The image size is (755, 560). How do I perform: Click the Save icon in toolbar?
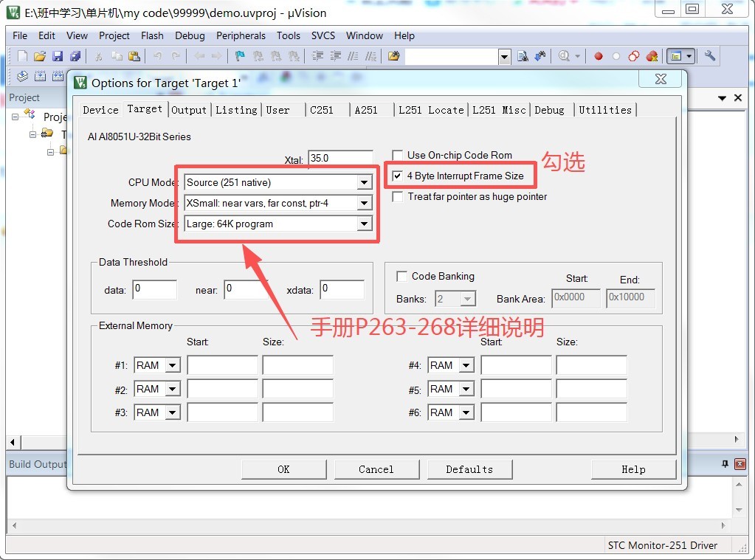click(x=58, y=56)
